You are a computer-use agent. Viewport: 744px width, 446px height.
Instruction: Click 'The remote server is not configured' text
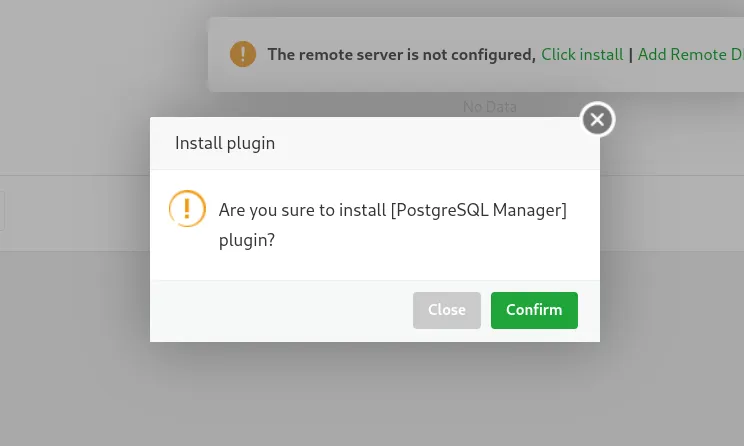[x=401, y=55]
